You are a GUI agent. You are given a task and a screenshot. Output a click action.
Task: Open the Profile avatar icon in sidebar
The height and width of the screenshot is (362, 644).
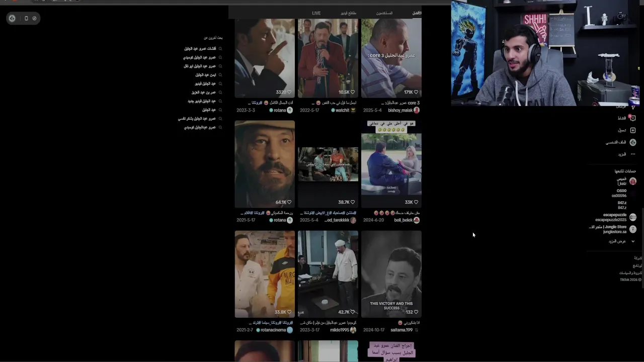[633, 142]
